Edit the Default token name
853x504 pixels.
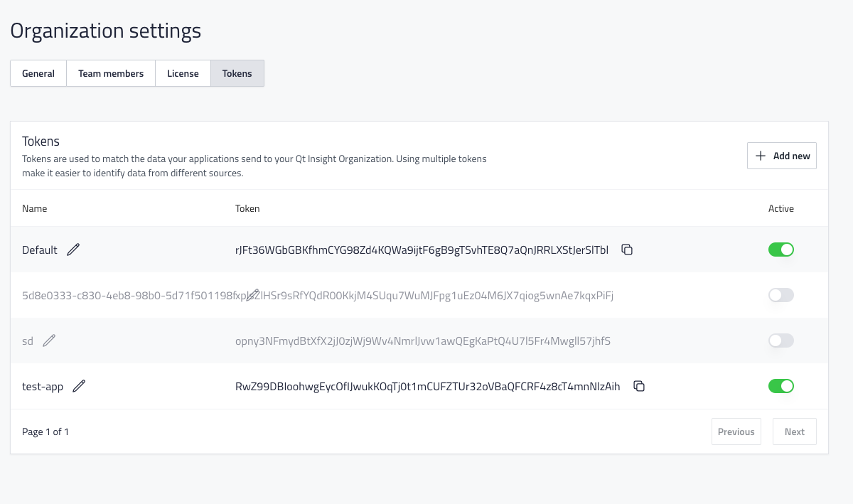[x=73, y=250]
